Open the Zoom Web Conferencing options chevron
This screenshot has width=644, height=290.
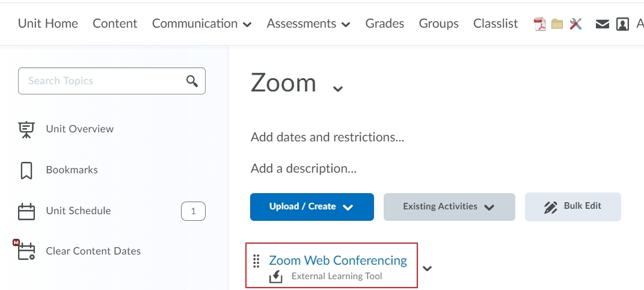pyautogui.click(x=427, y=268)
